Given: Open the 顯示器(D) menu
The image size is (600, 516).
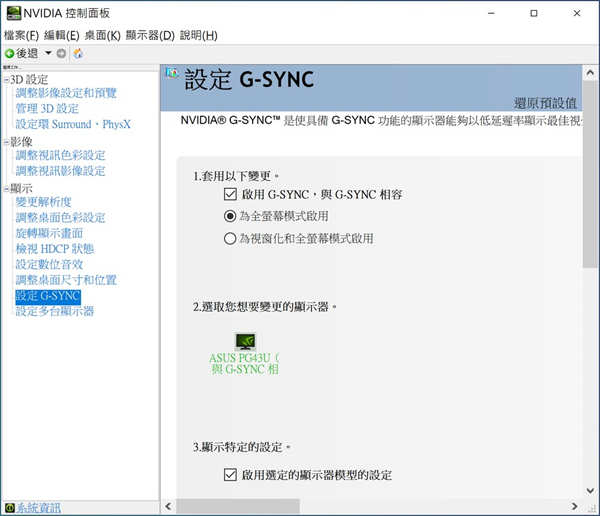Looking at the screenshot, I should [150, 36].
